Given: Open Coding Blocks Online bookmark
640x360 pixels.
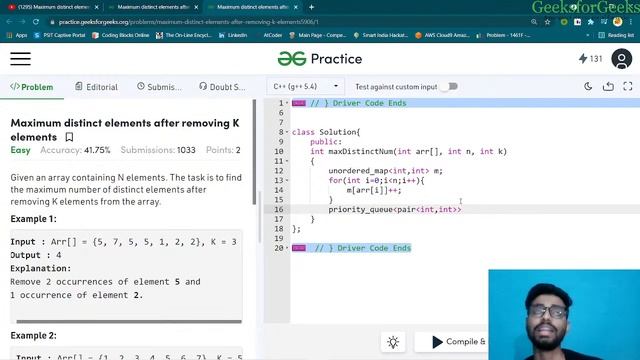Looking at the screenshot, I should coord(121,36).
